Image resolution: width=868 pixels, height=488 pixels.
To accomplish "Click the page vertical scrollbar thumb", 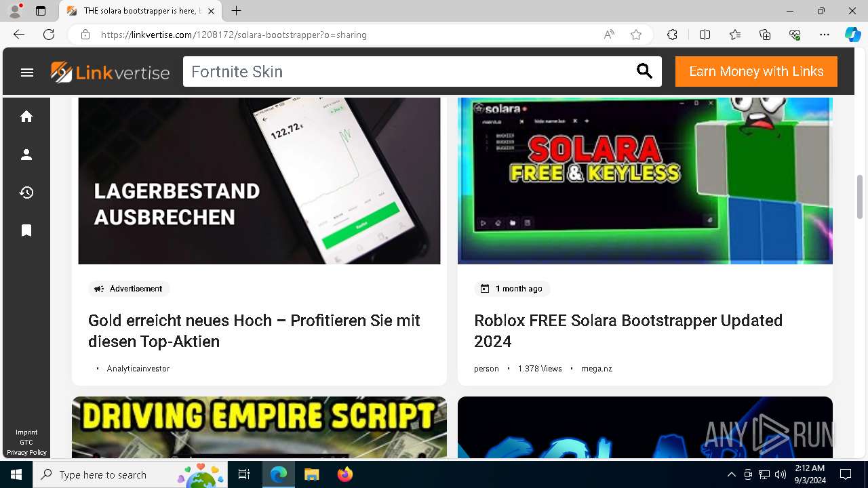I will 860,197.
